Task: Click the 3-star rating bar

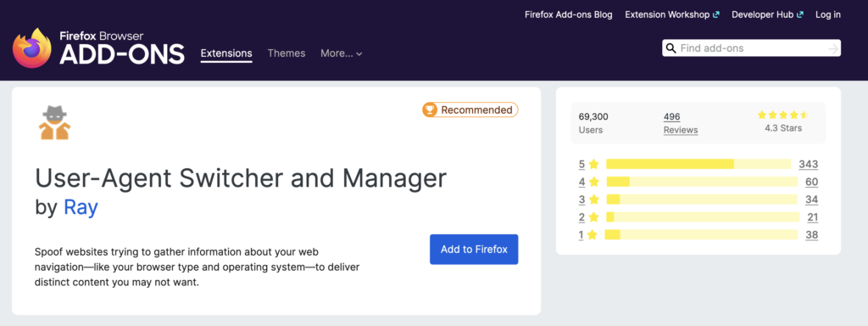Action: (701, 200)
